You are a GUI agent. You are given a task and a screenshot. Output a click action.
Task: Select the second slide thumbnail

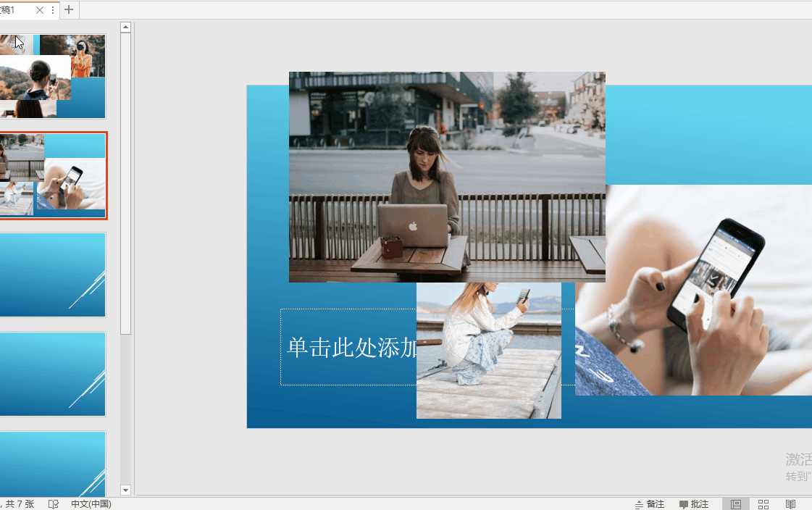pos(52,175)
